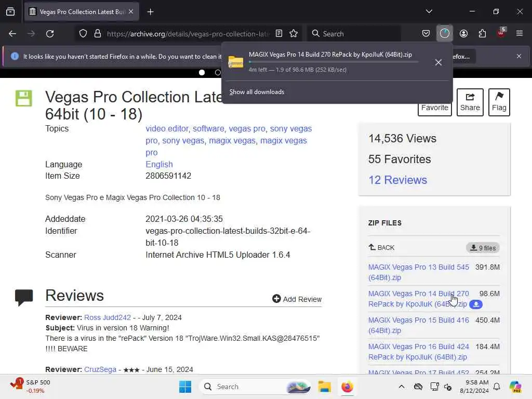Click Show all downloads
Viewport: 532px width, 399px height.
[x=257, y=92]
